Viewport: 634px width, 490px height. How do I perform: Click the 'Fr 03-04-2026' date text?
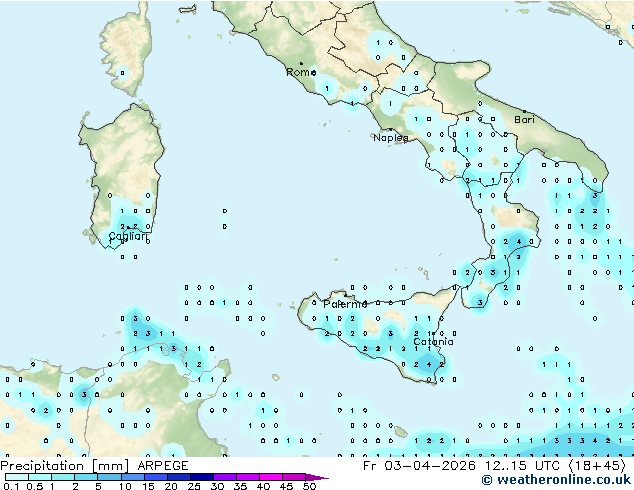tap(419, 466)
